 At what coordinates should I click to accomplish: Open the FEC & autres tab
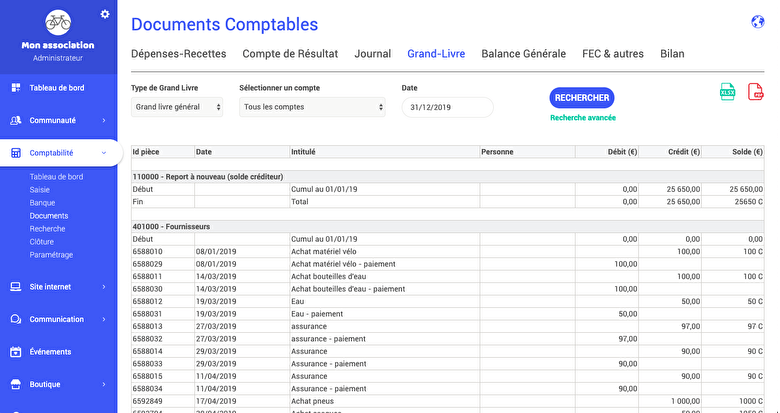tap(613, 54)
